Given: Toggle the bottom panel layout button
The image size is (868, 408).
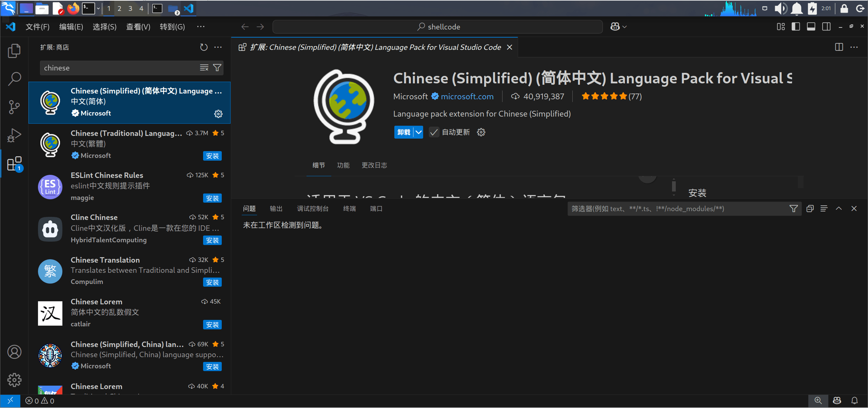Looking at the screenshot, I should coord(811,27).
